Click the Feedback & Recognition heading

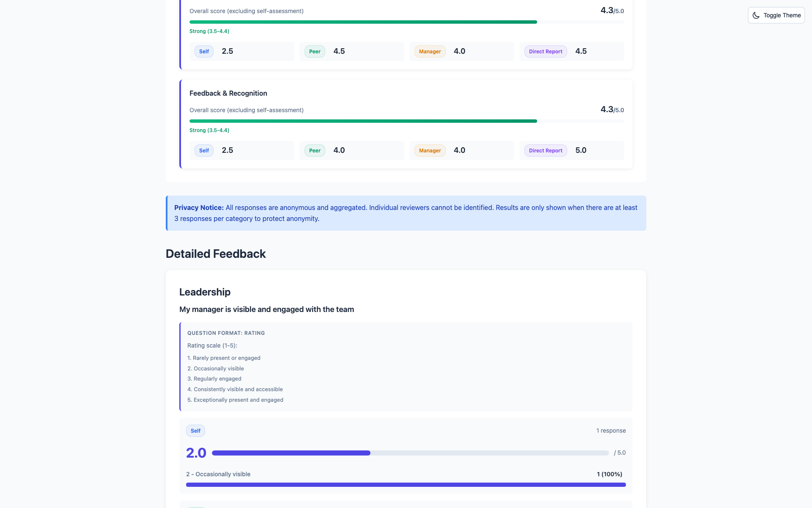pos(228,93)
